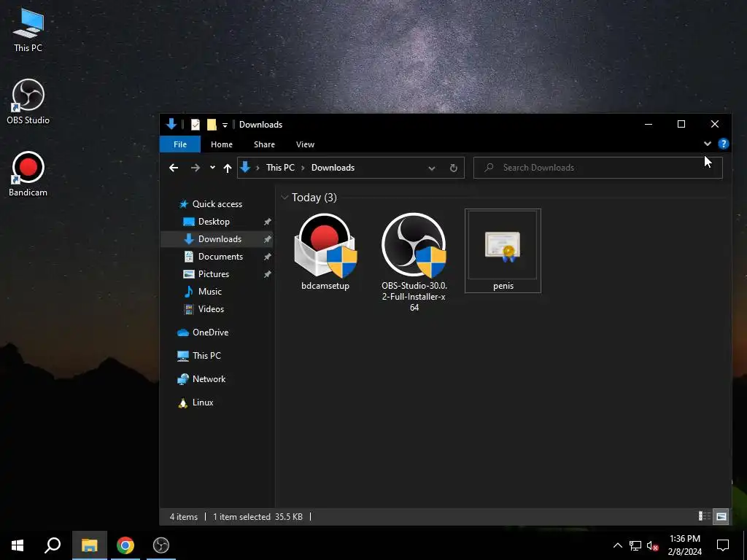This screenshot has height=560, width=747.
Task: Collapse the Today (3) group
Action: point(285,197)
